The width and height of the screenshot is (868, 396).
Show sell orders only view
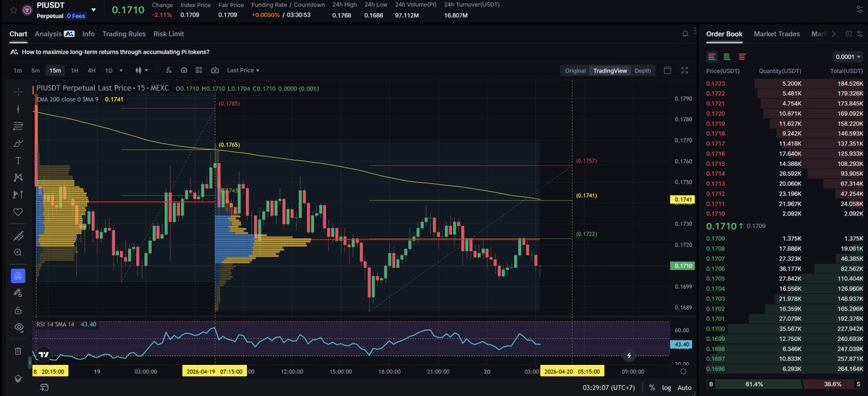[x=742, y=56]
